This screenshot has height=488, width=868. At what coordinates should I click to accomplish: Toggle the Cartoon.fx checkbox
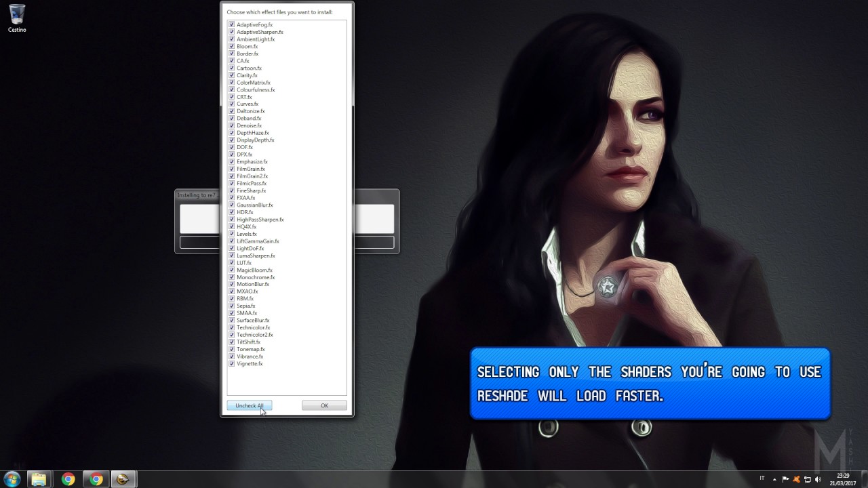click(231, 68)
